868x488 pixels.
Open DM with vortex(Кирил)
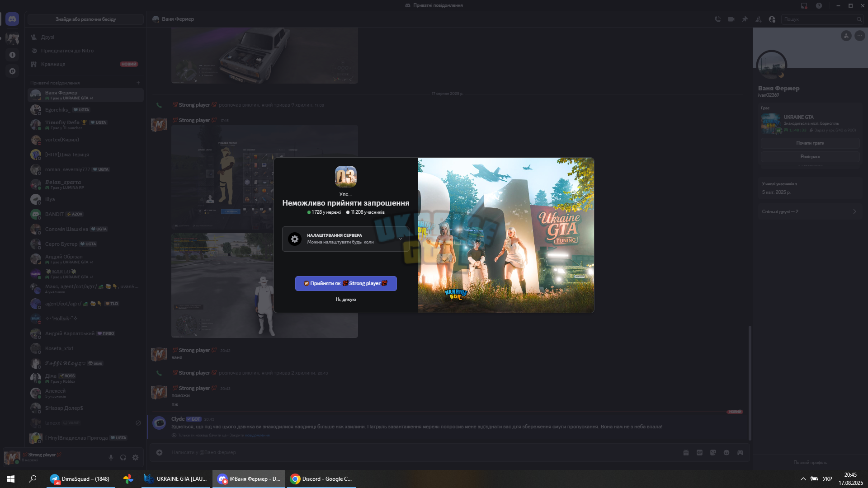pos(86,140)
